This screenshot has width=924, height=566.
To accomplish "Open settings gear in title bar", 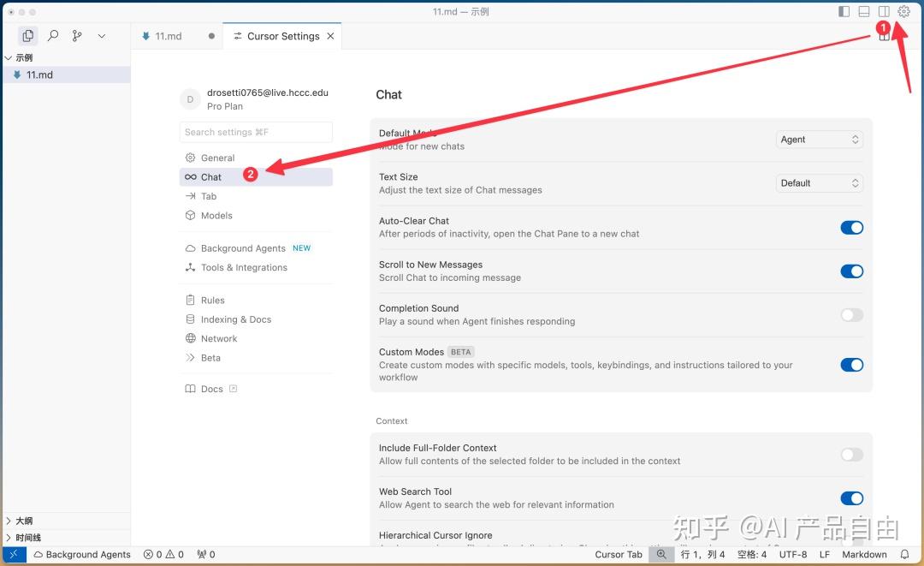I will tap(904, 11).
